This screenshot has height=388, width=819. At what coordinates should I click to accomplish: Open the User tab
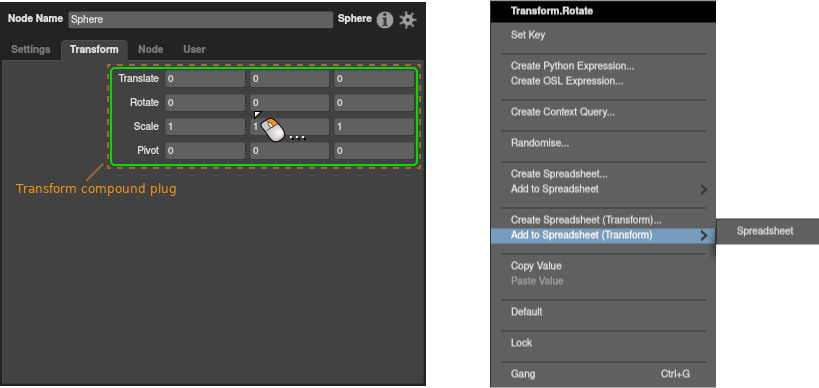[194, 49]
